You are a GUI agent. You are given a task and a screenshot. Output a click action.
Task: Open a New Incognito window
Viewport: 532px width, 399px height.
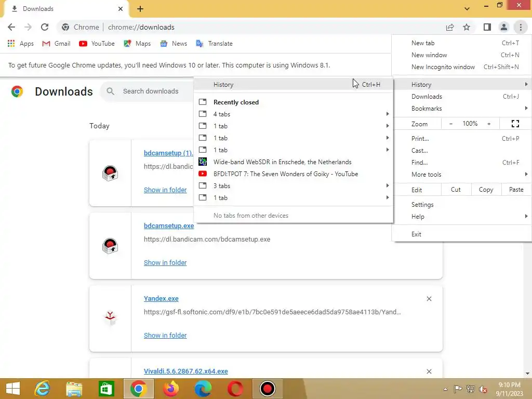[x=461, y=67]
